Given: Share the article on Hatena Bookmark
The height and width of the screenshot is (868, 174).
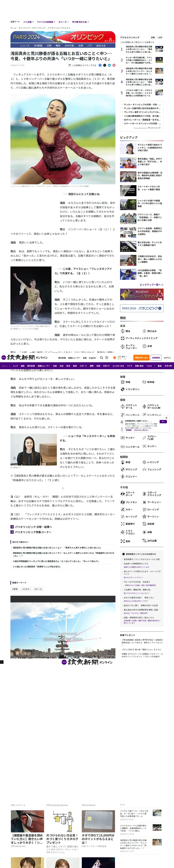Looking at the screenshot, I should pyautogui.click(x=109, y=65).
